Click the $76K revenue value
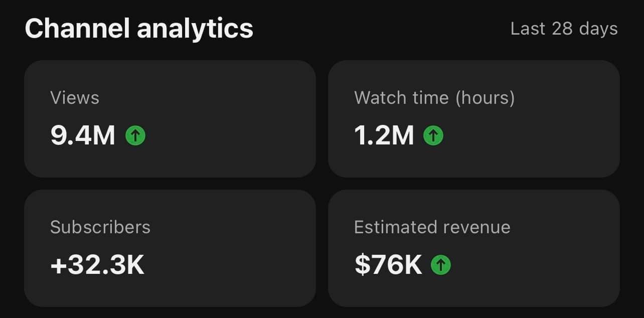The height and width of the screenshot is (318, 644). (x=388, y=265)
